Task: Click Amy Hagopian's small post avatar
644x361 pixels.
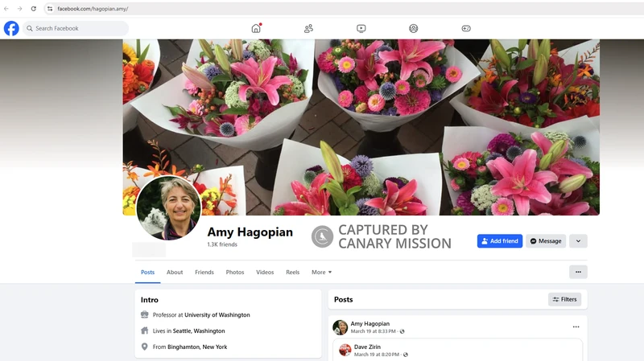Action: click(x=340, y=327)
